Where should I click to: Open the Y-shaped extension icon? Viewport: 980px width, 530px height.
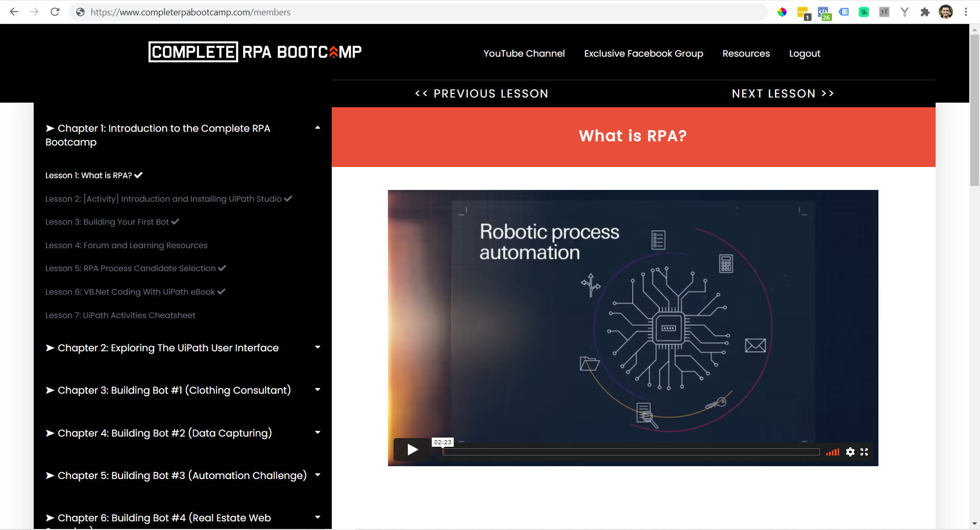(904, 12)
